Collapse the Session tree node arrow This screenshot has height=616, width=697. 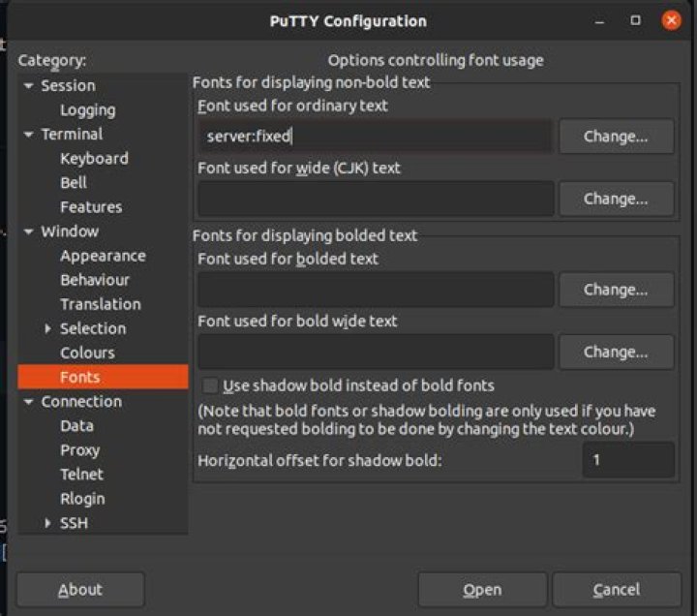(x=29, y=86)
